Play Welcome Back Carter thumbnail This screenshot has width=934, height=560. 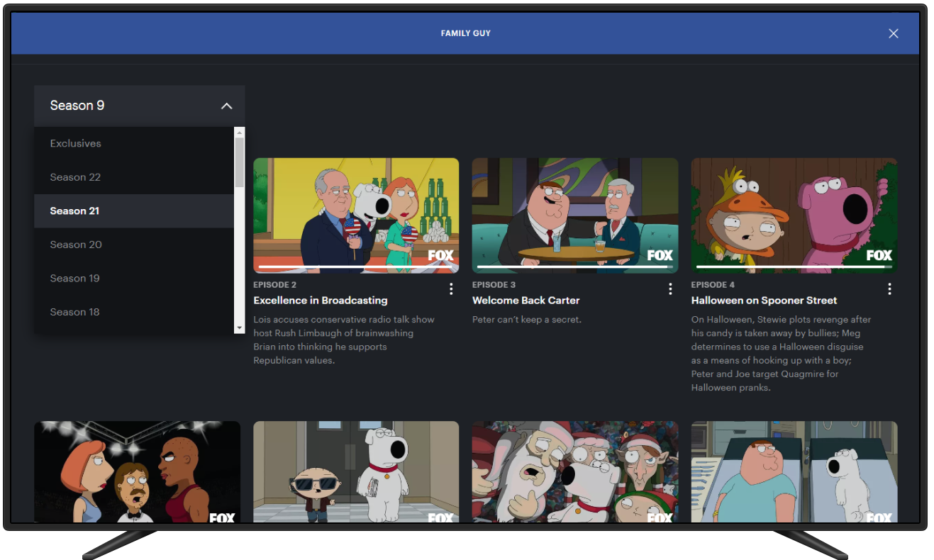pos(574,215)
